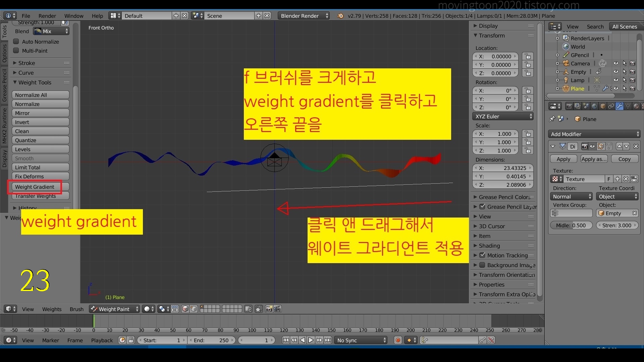The height and width of the screenshot is (362, 644).
Task: Open the Help menu
Action: pyautogui.click(x=97, y=16)
